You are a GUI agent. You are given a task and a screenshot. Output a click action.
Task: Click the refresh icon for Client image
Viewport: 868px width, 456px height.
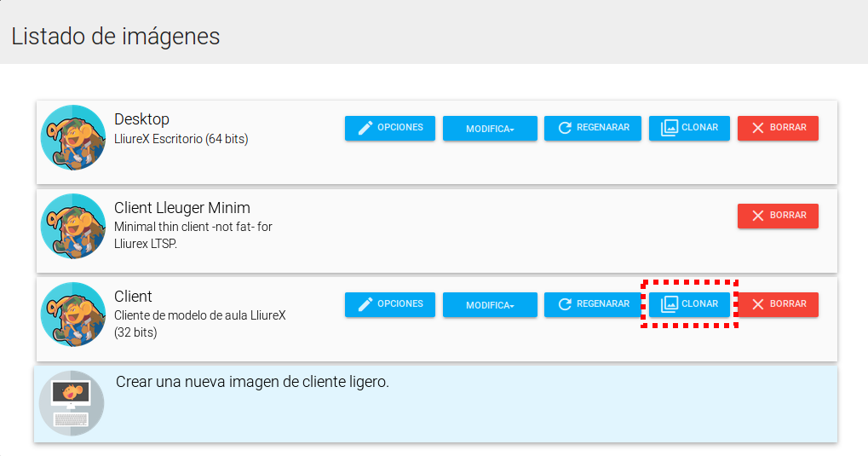pyautogui.click(x=565, y=304)
